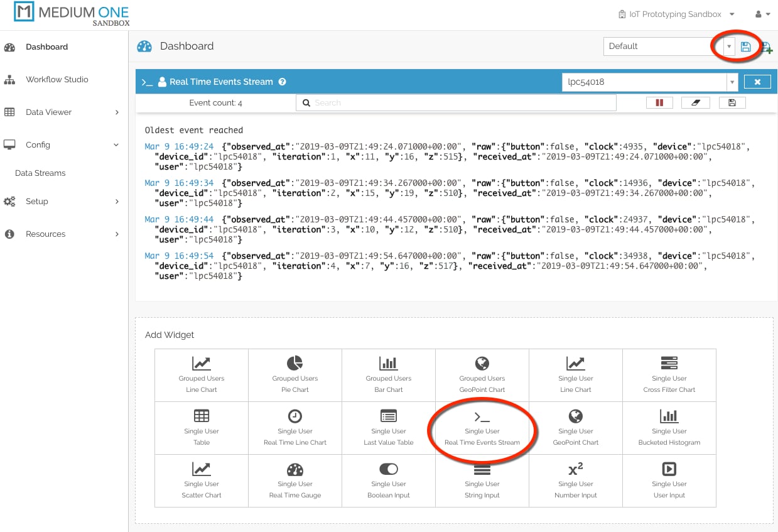Open help icon beside Real Time Events Stream

coord(283,82)
